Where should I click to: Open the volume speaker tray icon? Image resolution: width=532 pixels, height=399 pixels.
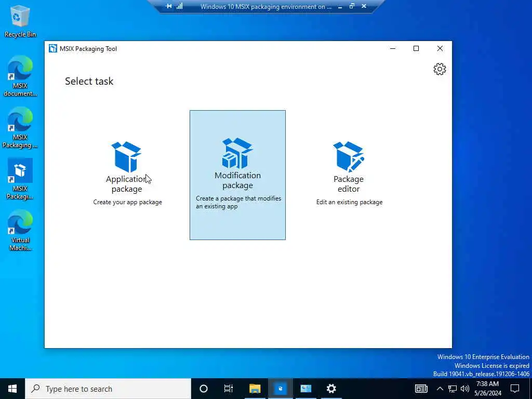point(465,389)
